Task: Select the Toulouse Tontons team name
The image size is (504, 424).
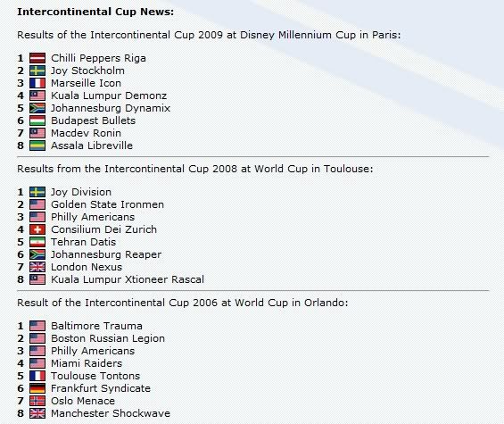Action: tap(95, 376)
